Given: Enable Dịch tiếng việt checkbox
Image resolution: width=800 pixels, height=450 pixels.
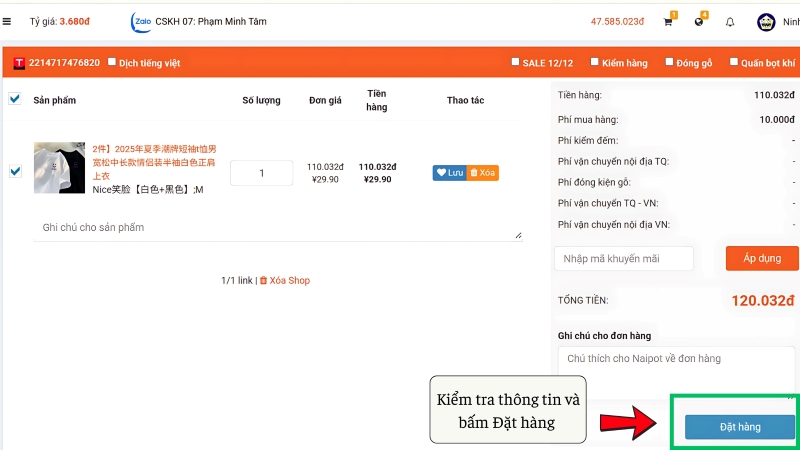Looking at the screenshot, I should click(112, 62).
